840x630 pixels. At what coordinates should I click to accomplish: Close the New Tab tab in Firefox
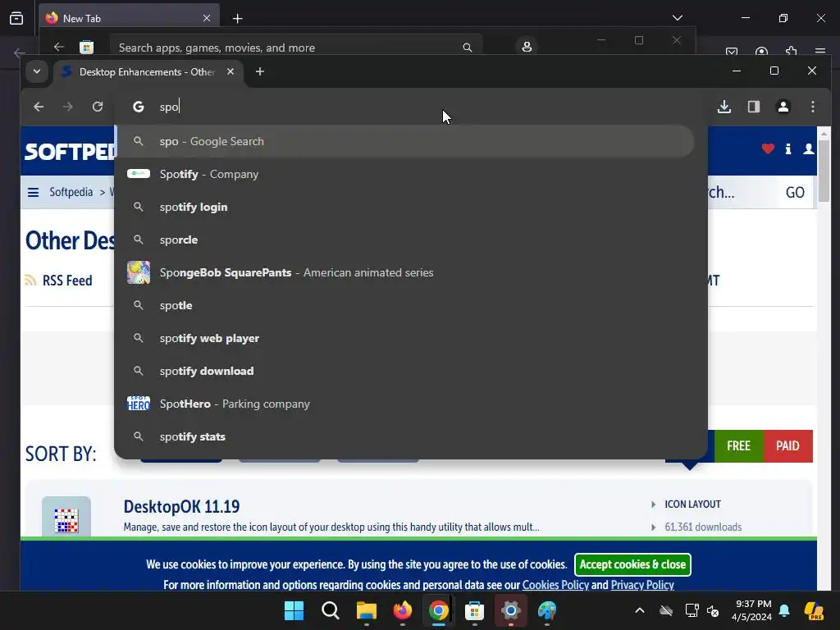tap(207, 18)
